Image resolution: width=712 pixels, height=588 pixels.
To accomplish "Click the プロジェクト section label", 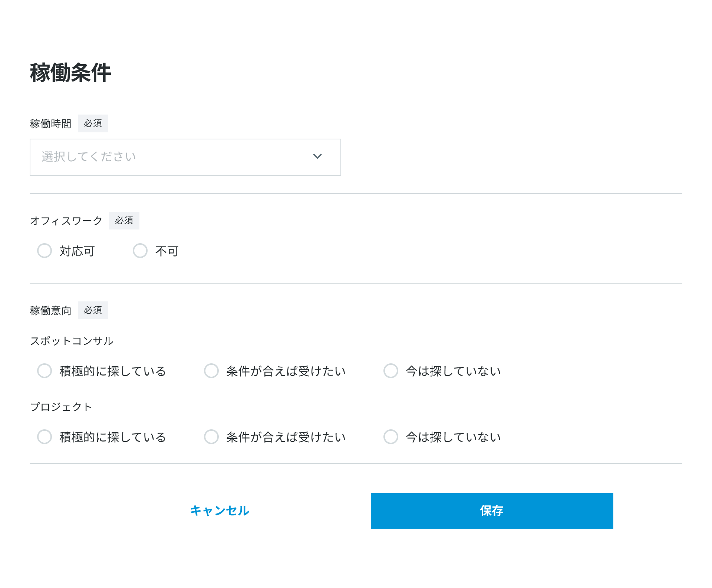I will [x=61, y=407].
